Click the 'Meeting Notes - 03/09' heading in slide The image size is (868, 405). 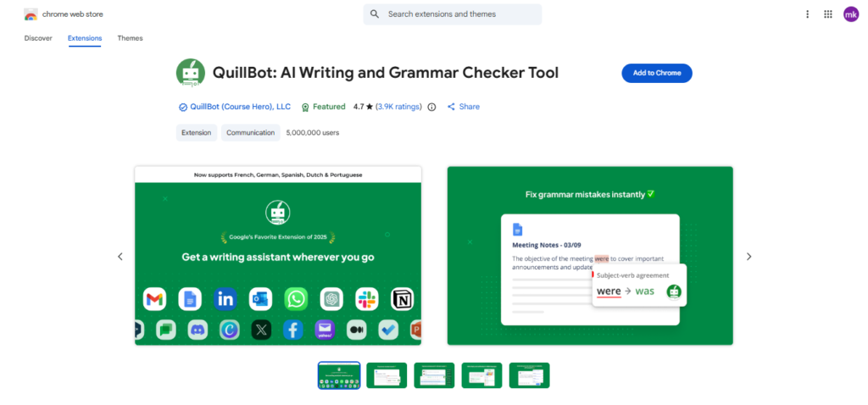tap(547, 245)
